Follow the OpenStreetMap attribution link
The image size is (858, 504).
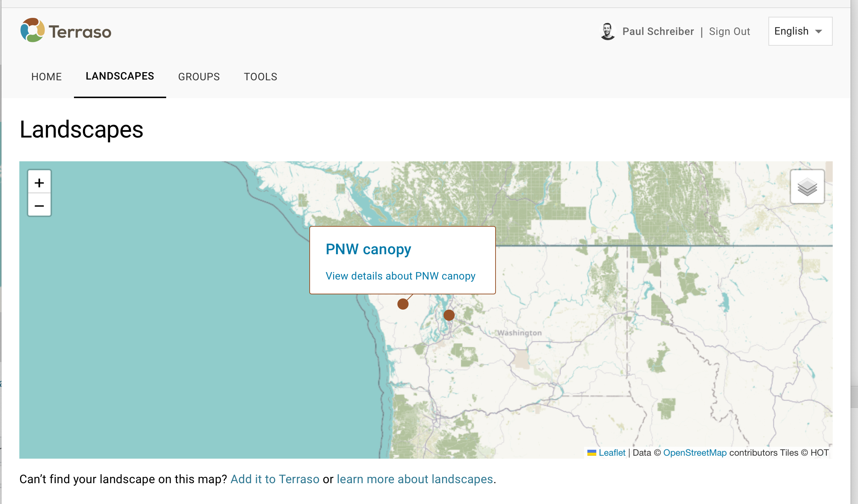click(x=695, y=452)
